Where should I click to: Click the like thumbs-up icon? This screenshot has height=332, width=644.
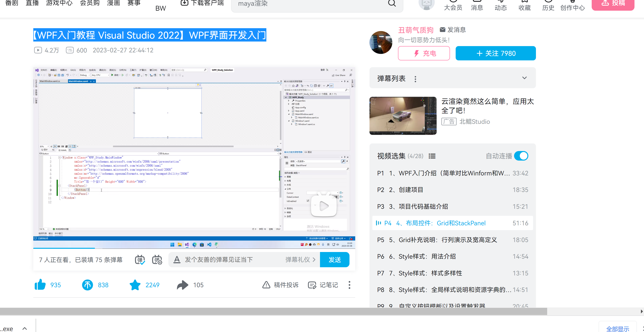[x=40, y=285]
